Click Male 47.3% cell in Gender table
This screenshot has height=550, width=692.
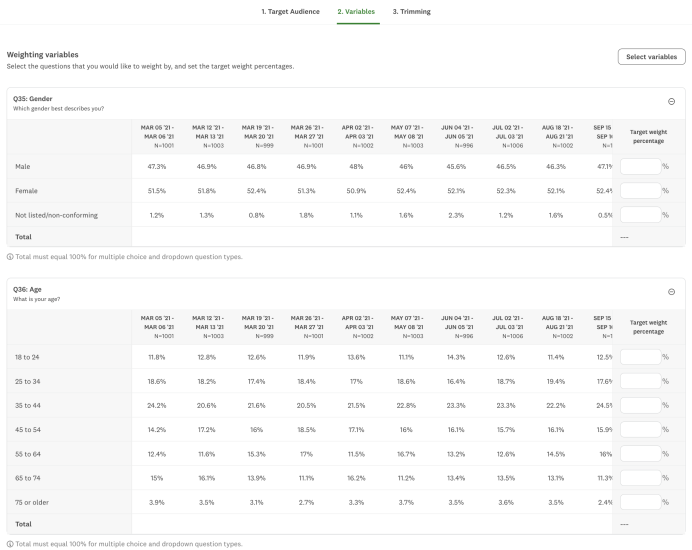(x=157, y=166)
